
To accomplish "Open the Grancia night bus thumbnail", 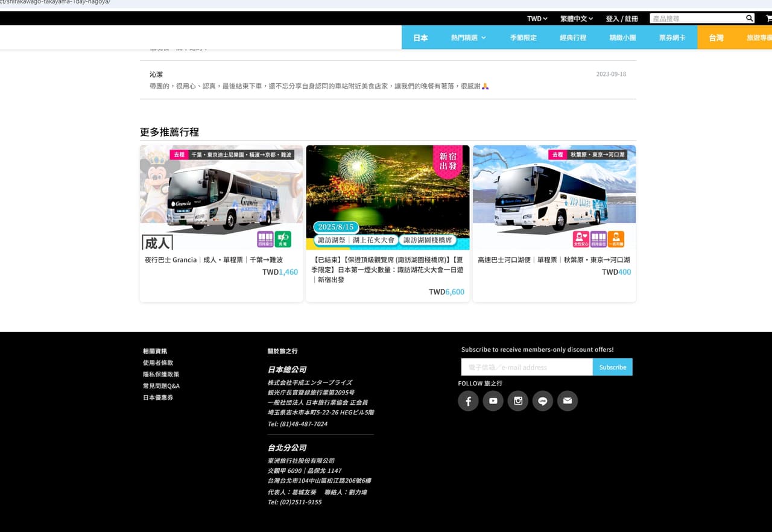I will 221,197.
